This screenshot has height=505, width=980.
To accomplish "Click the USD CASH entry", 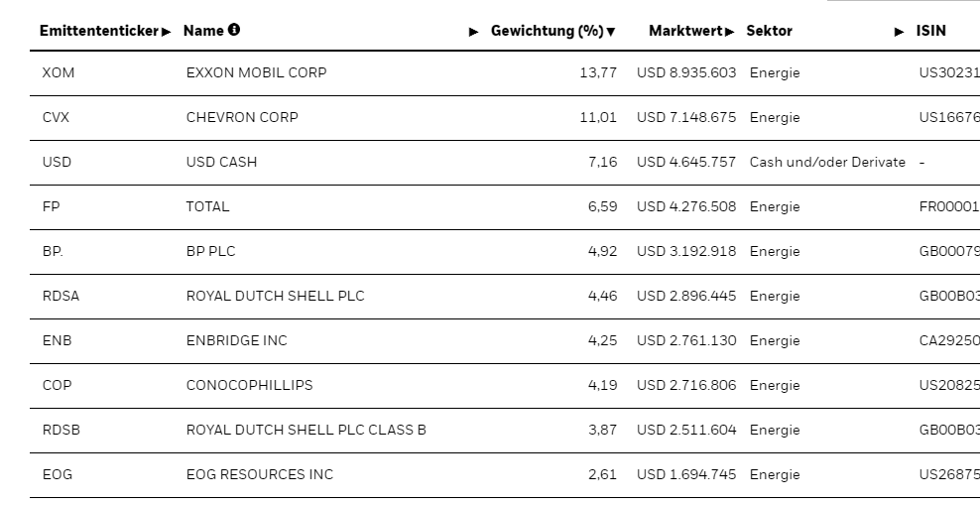I will point(221,162).
